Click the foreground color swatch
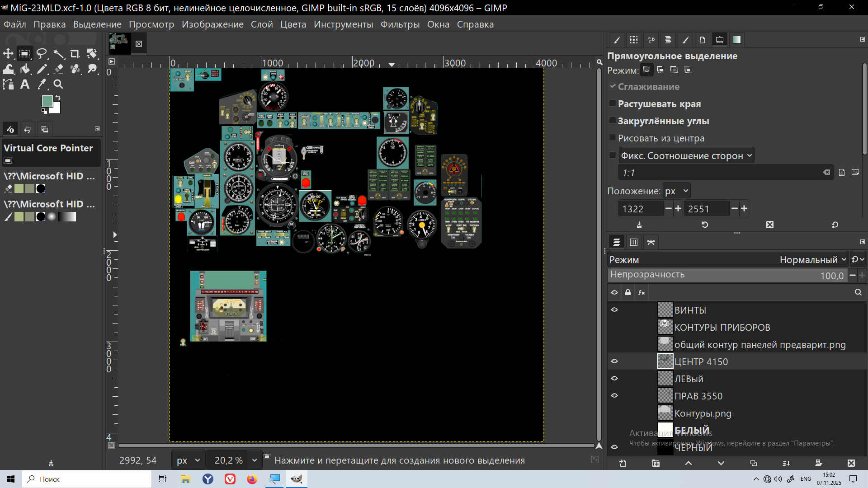The width and height of the screenshot is (868, 488). pyautogui.click(x=47, y=101)
